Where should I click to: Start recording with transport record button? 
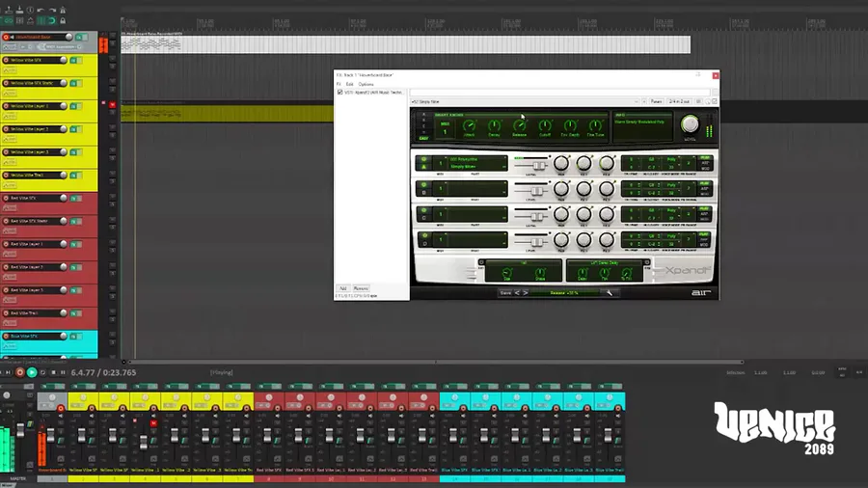click(20, 372)
